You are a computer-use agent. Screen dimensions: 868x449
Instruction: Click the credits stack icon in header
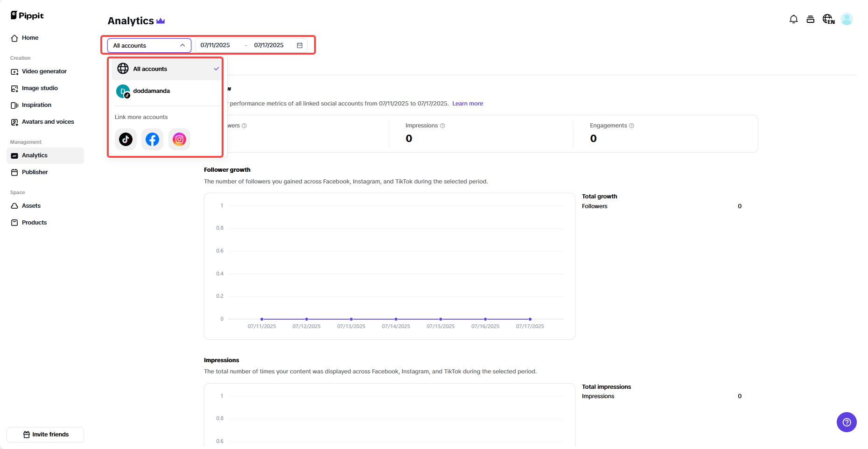[811, 19]
